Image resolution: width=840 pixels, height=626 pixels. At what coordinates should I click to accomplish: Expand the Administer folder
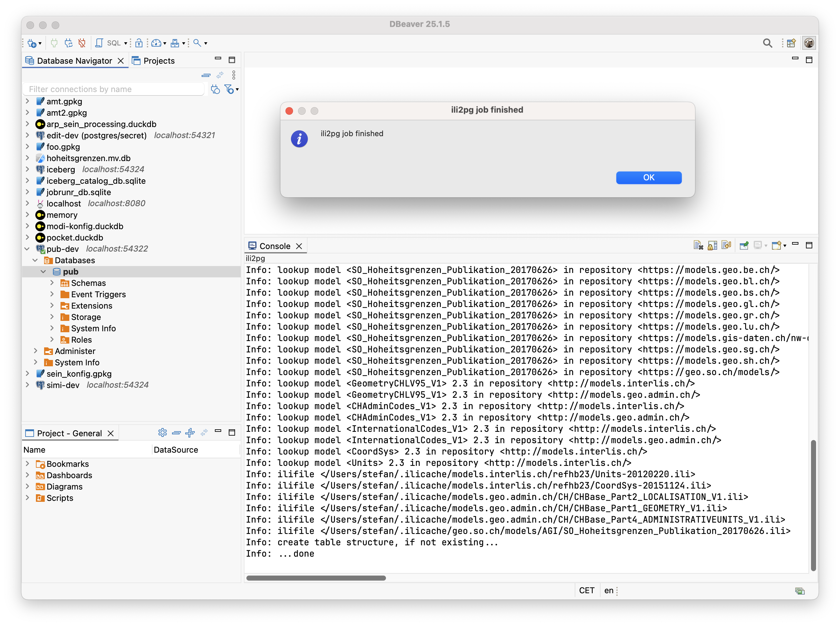(35, 351)
